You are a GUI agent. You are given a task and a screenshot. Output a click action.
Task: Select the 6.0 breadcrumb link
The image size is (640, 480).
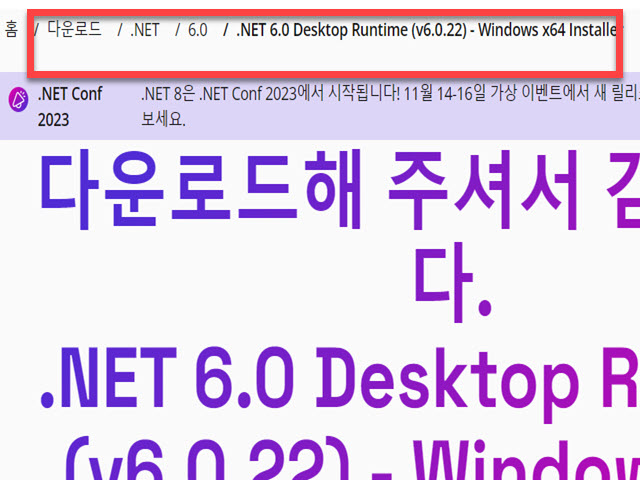click(x=198, y=30)
